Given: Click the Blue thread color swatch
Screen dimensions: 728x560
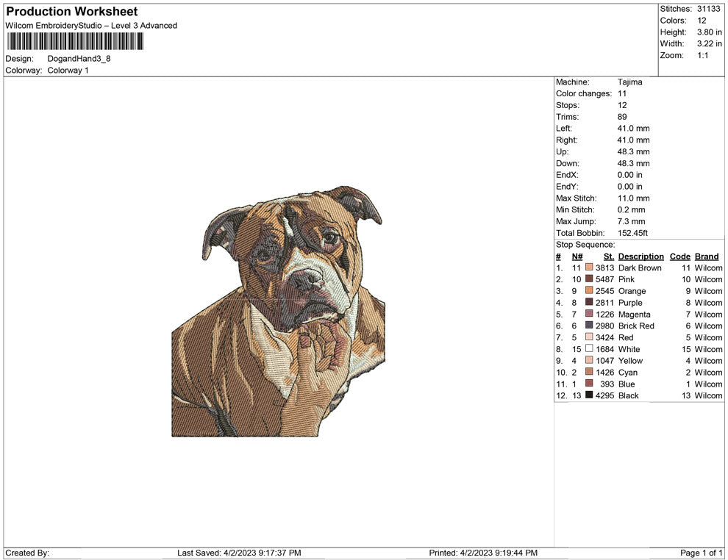Looking at the screenshot, I should (589, 383).
